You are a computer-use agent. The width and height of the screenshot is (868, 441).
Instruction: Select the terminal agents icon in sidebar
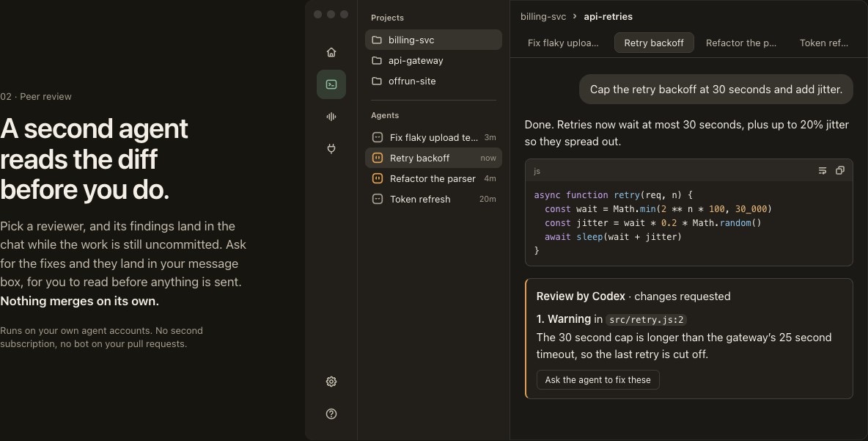[331, 84]
